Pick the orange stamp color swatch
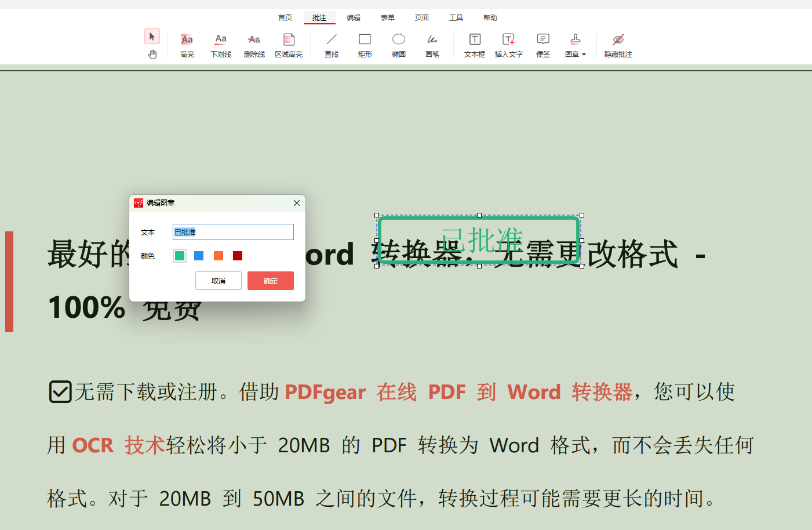Image resolution: width=812 pixels, height=530 pixels. (219, 256)
